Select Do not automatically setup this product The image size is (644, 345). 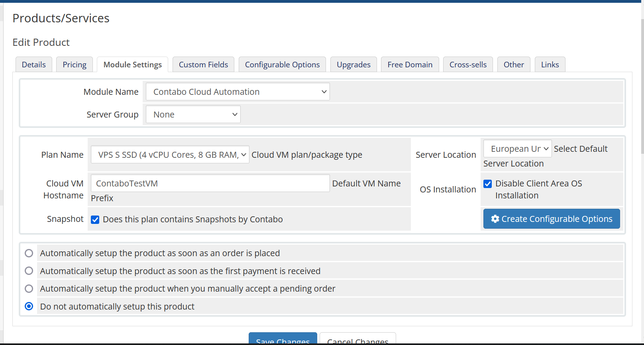(x=29, y=306)
